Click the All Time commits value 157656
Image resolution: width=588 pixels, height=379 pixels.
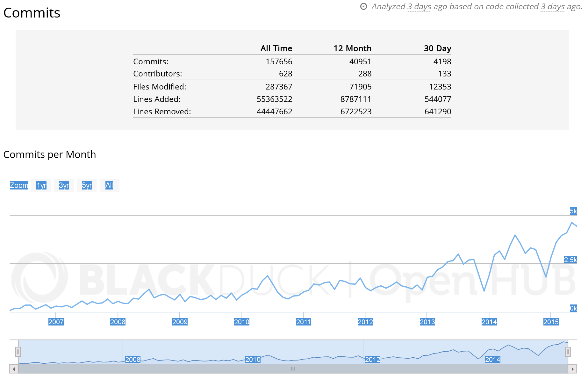[279, 61]
